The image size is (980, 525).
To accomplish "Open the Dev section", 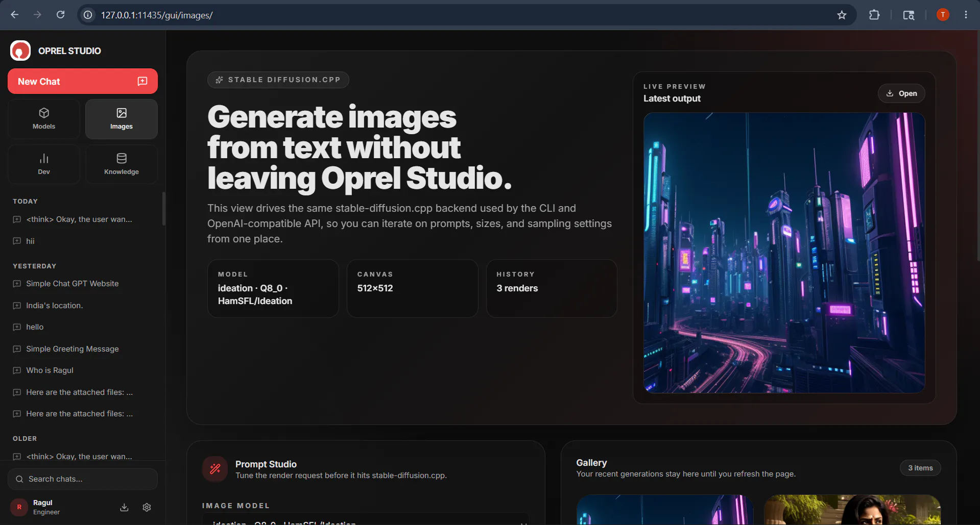I will pyautogui.click(x=44, y=164).
